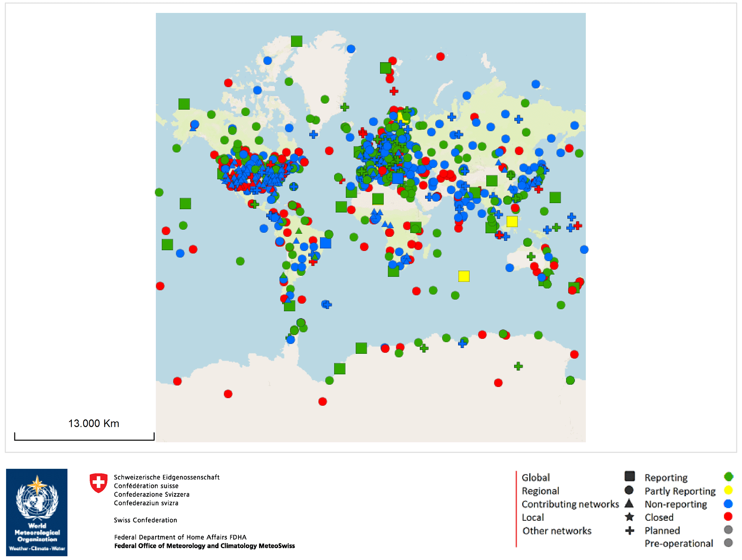The image size is (742, 560).
Task: Click the World Meteorological Organization logo
Action: (37, 512)
